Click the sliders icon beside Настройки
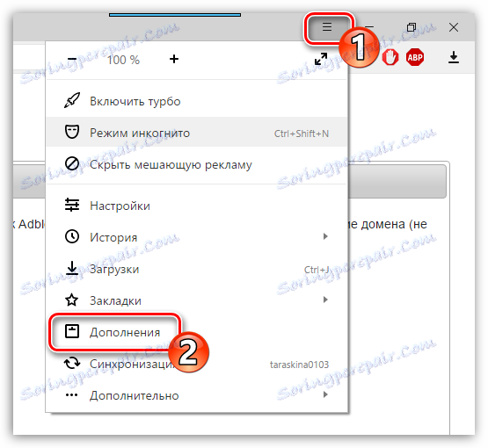 click(x=72, y=206)
